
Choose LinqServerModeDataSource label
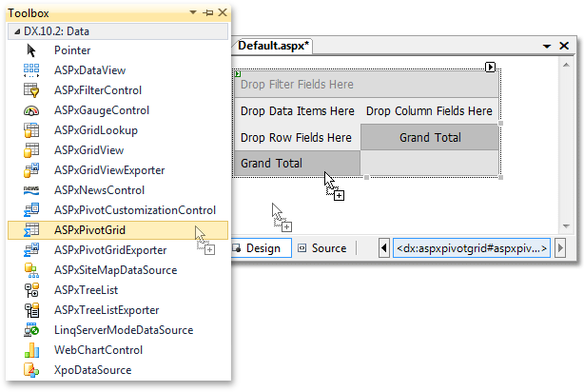[124, 330]
